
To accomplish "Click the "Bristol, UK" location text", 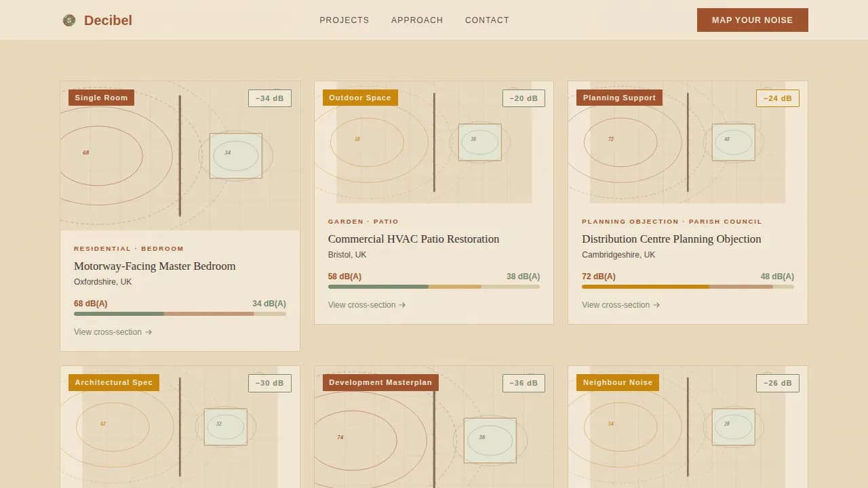I will point(347,255).
